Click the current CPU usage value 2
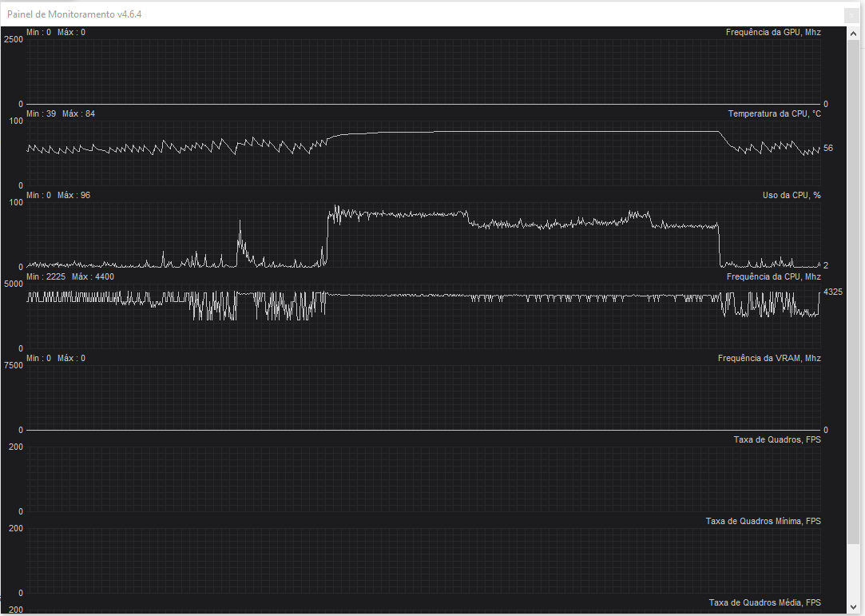 (x=826, y=265)
